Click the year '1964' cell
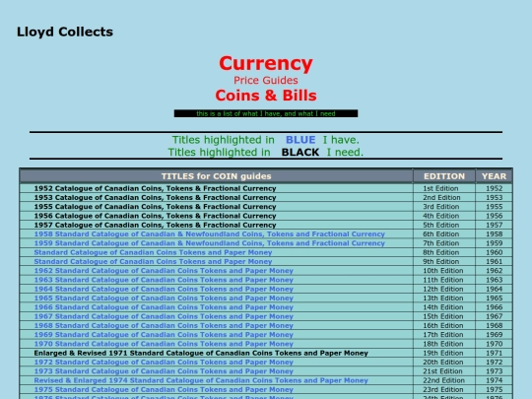This screenshot has width=532, height=399. (494, 289)
